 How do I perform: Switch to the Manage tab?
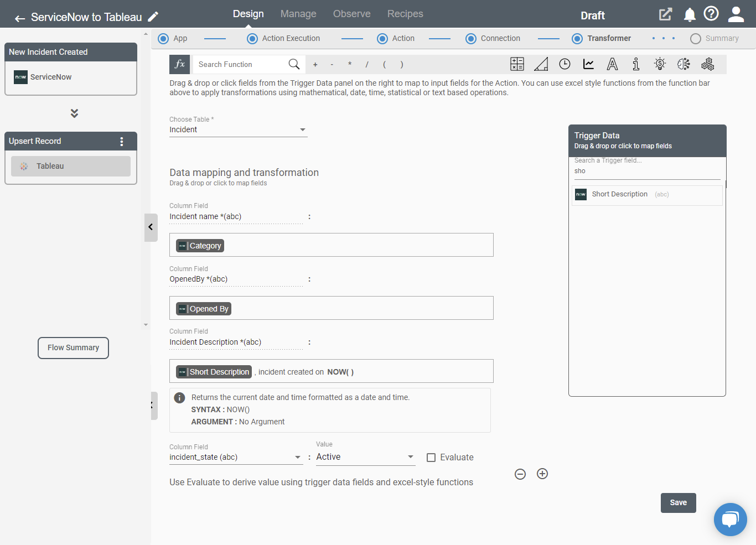coord(298,14)
